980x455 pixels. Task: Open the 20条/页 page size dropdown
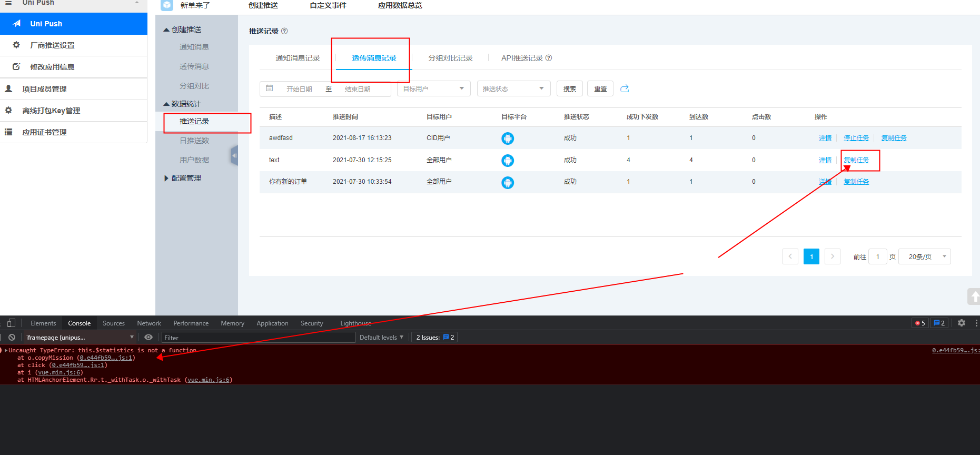(924, 256)
